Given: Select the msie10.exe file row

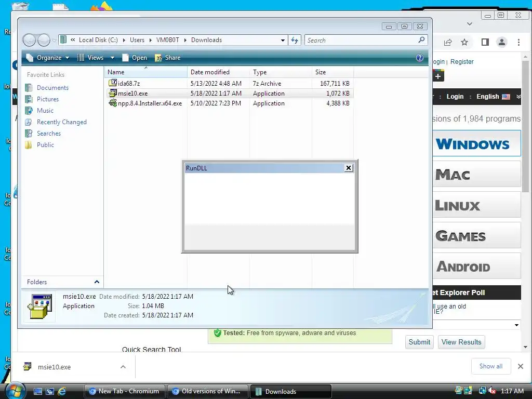Looking at the screenshot, I should click(x=229, y=94).
